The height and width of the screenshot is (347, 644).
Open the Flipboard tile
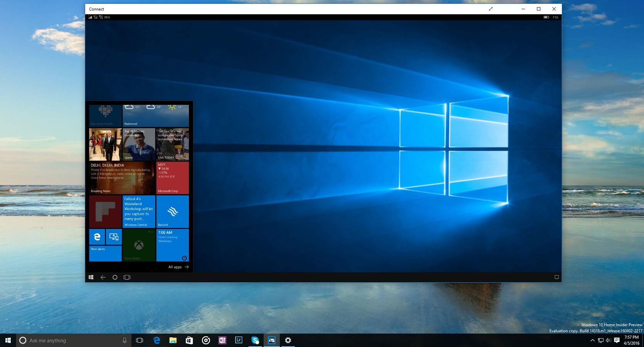(105, 212)
